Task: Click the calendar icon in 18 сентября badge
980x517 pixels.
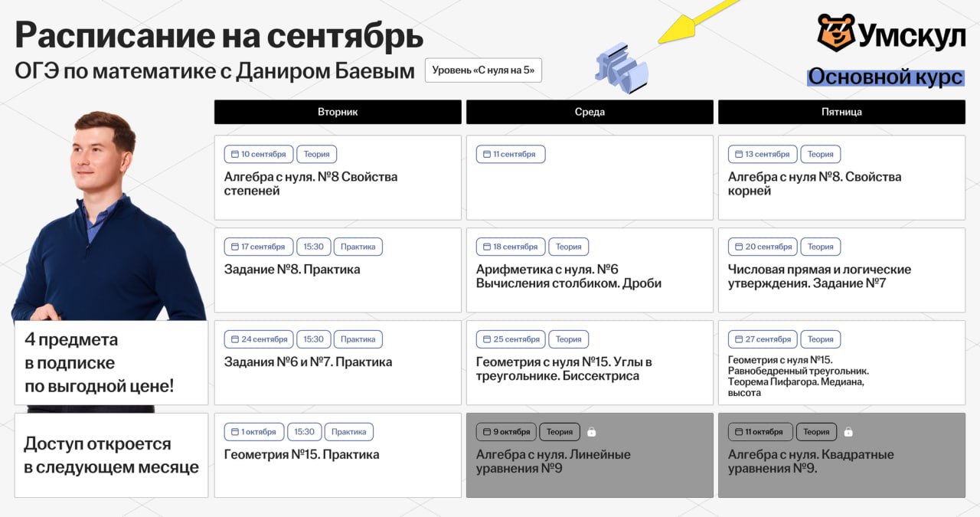Action: [x=486, y=247]
